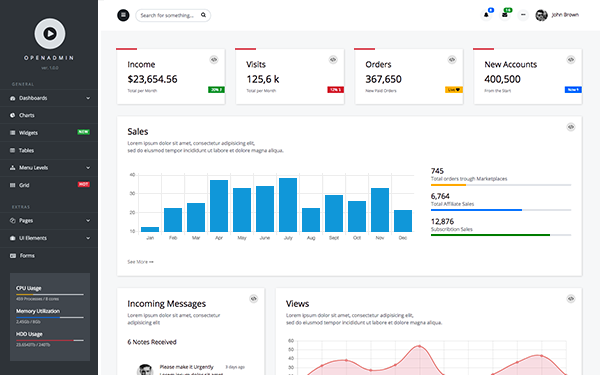The height and width of the screenshot is (375, 600).
Task: Click the Memory Utilization progress bar
Action: pyautogui.click(x=50, y=318)
